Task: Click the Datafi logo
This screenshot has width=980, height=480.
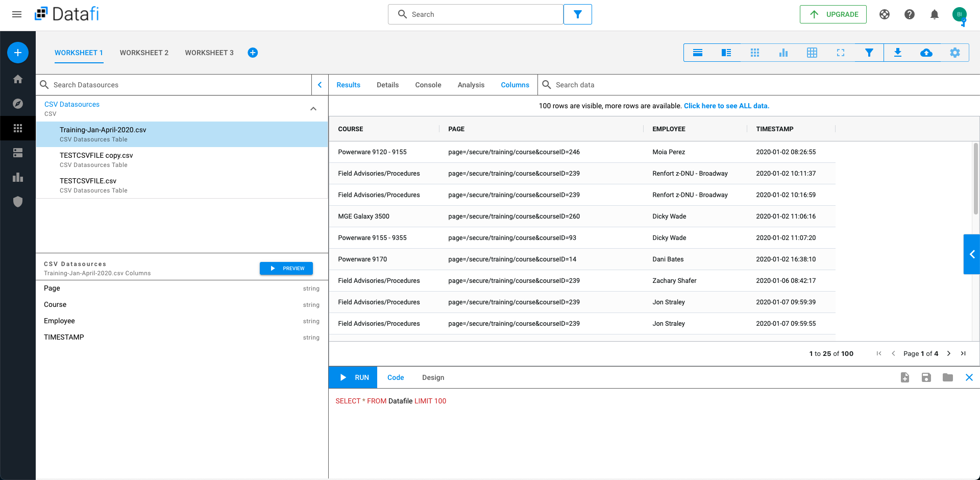Action: tap(67, 14)
